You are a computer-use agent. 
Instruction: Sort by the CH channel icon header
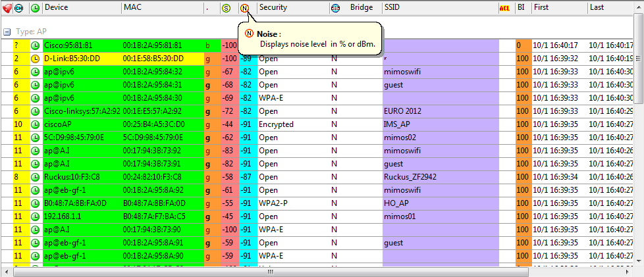19,8
